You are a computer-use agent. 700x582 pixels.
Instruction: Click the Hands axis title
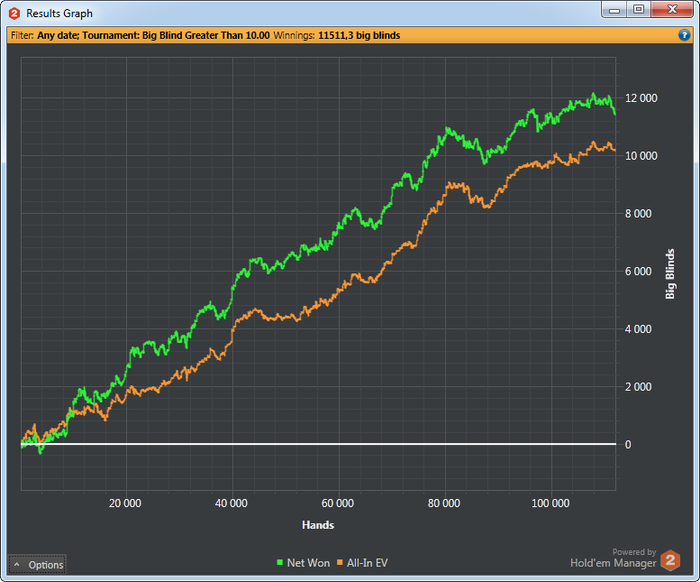coord(318,525)
